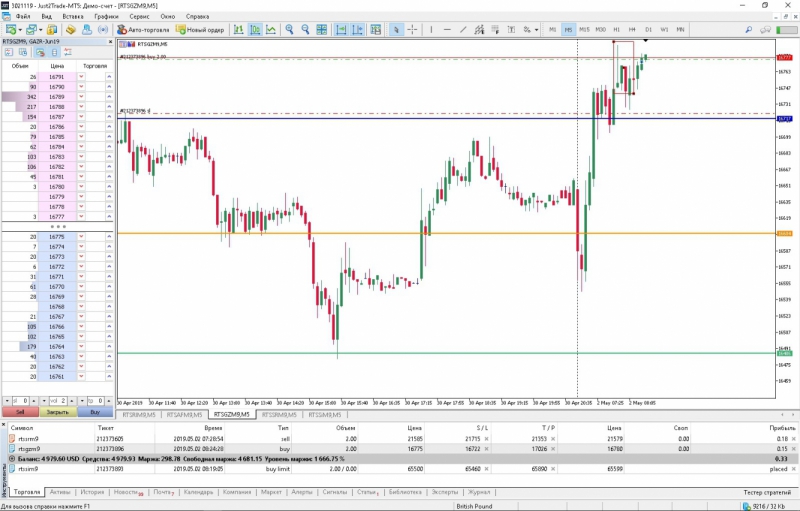Select the M15 timeframe
The height and width of the screenshot is (511, 800).
[584, 30]
